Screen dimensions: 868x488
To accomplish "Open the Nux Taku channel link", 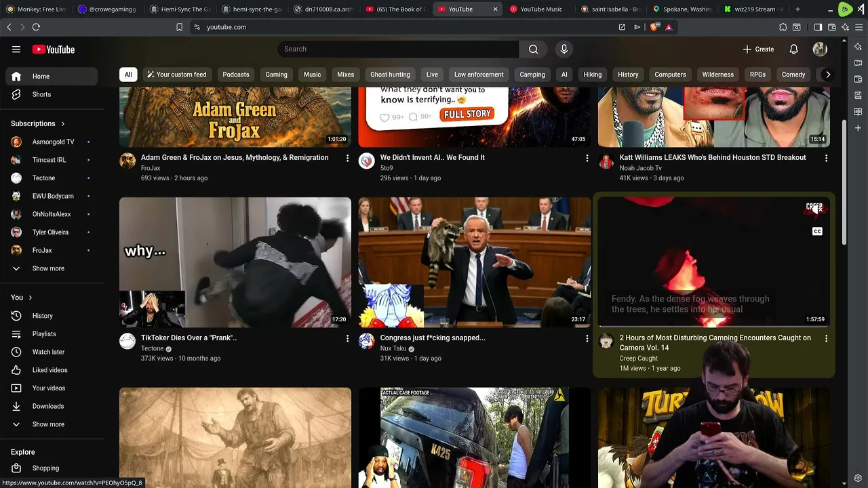I will click(393, 349).
